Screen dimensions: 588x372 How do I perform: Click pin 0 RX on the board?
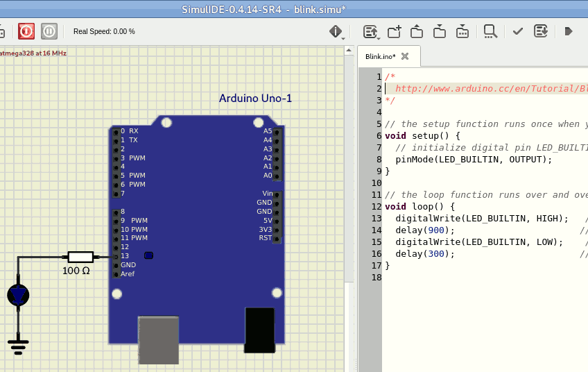[x=116, y=131]
